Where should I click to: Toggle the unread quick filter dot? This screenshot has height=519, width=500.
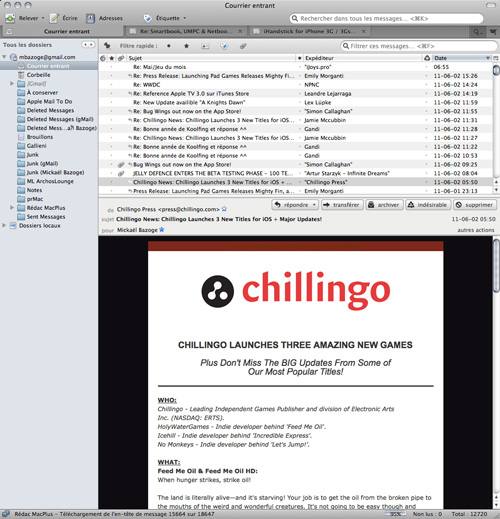[169, 46]
